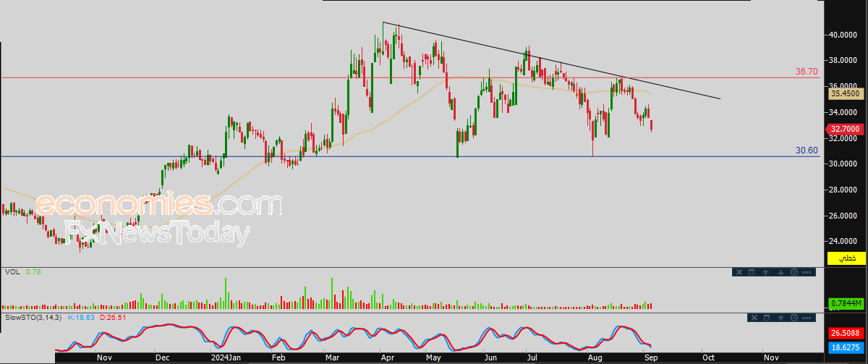Move the SlowSTO panel up
This screenshot has height=364, width=868.
point(780,318)
